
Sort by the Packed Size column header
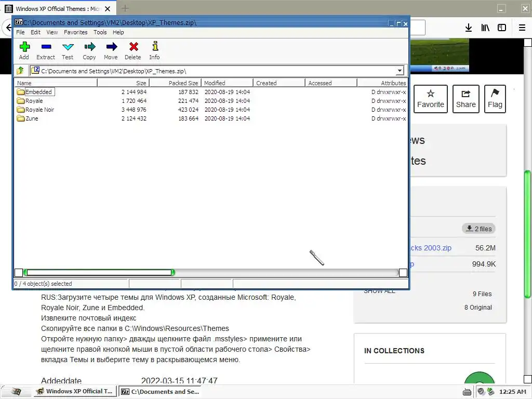click(175, 83)
